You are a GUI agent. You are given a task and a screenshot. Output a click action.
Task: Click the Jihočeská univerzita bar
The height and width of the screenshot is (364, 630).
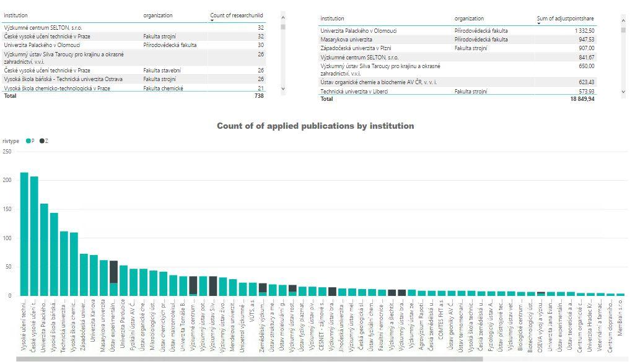click(x=342, y=292)
